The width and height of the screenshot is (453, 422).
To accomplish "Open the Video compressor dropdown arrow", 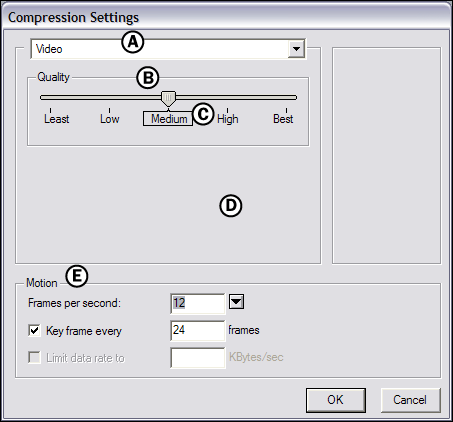I will pyautogui.click(x=296, y=49).
